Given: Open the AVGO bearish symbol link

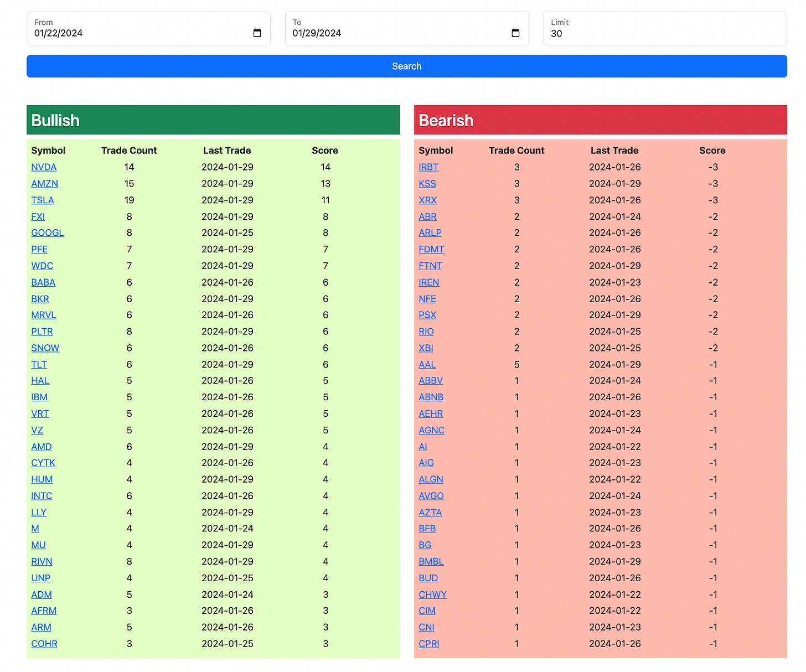Looking at the screenshot, I should (x=431, y=496).
